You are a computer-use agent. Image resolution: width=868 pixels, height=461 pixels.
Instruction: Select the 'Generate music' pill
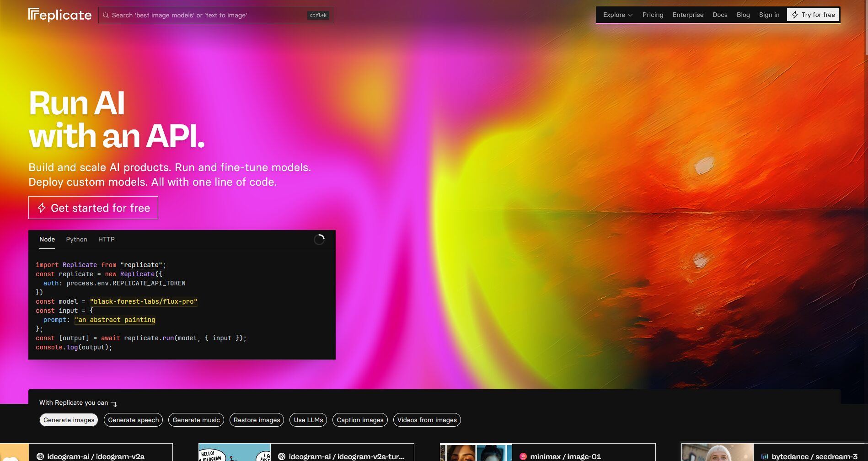coord(196,420)
